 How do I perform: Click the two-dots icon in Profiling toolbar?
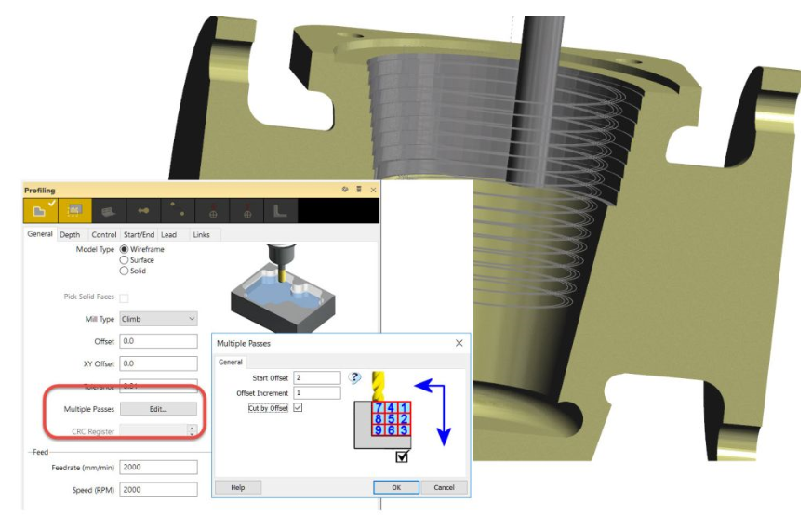[x=180, y=212]
